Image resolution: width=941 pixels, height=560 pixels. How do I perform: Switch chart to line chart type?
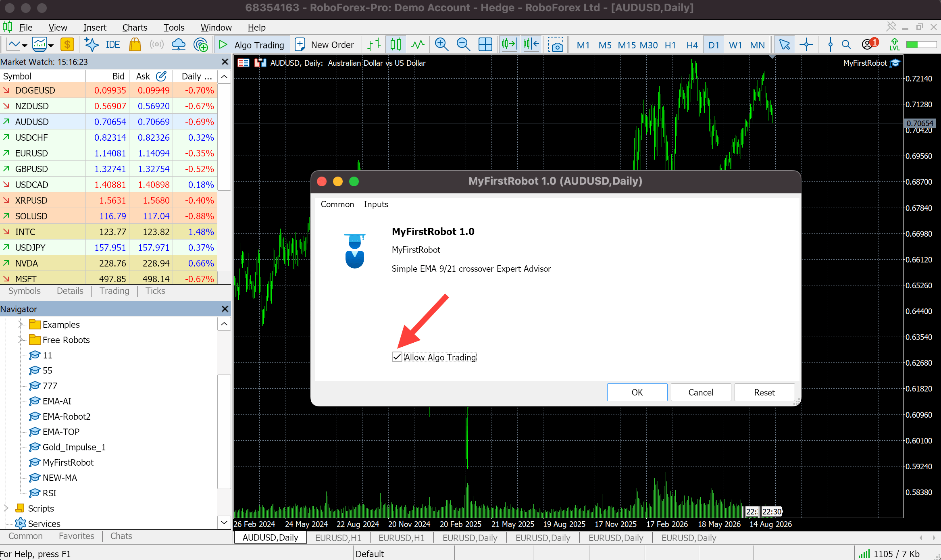click(x=418, y=45)
